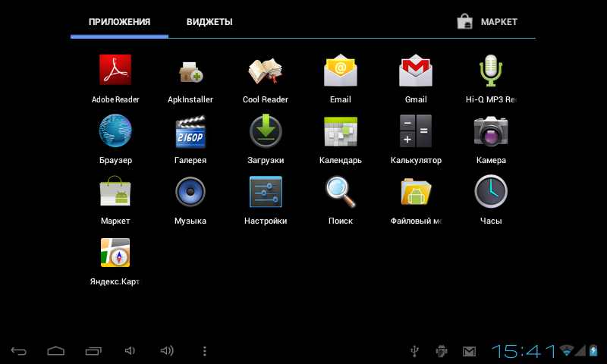Image resolution: width=607 pixels, height=364 pixels.
Task: Raise volume with the larger speaker button
Action: (x=167, y=351)
